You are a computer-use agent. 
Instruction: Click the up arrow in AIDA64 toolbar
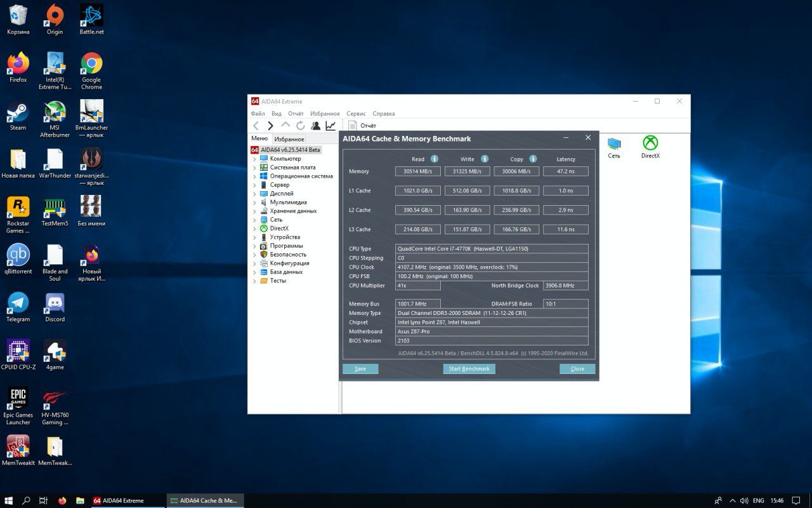(x=285, y=126)
